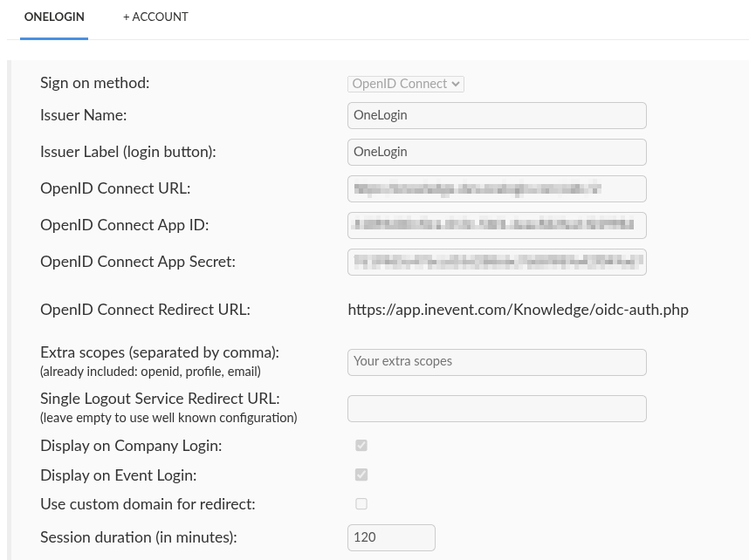Disable Display on Event Login
Viewport: 749px width, 560px height.
tap(361, 475)
